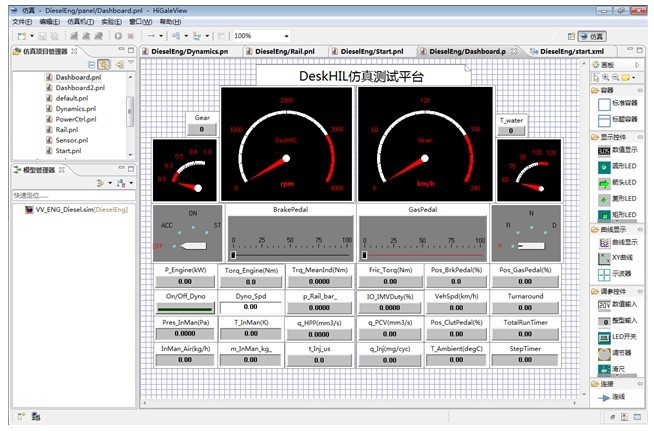Image resolution: width=654 pixels, height=431 pixels.
Task: Click the Save All toolbar icon
Action: pyautogui.click(x=55, y=36)
